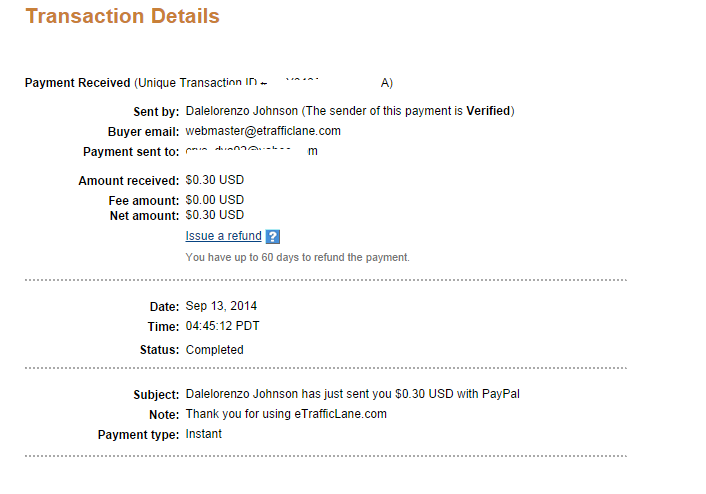Open the blue question mark help icon
Viewport: 706px width, 494px height.
273,236
